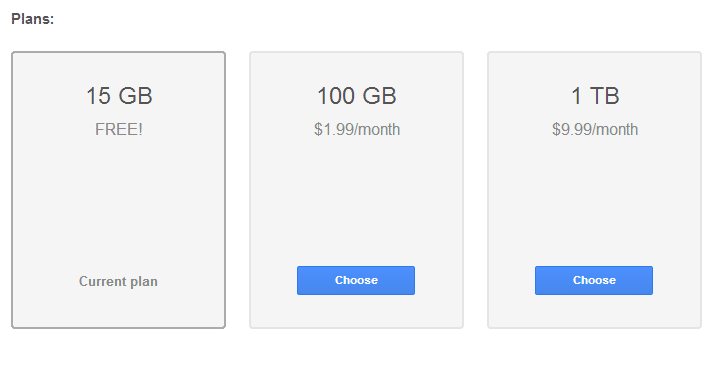Click the 100 GB heading
The image size is (719, 382).
[357, 96]
